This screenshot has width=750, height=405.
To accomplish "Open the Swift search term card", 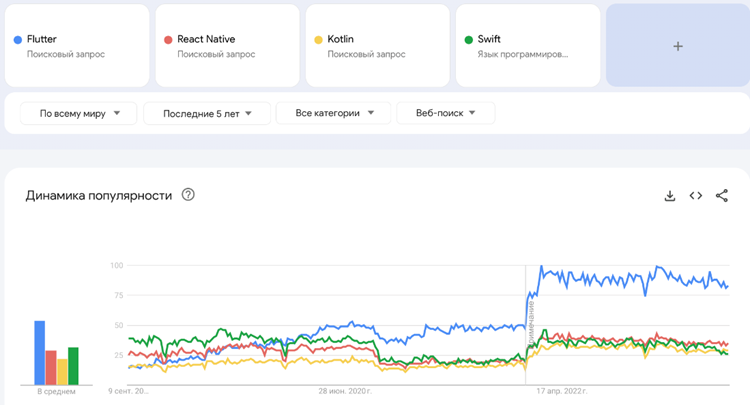I will [x=528, y=46].
